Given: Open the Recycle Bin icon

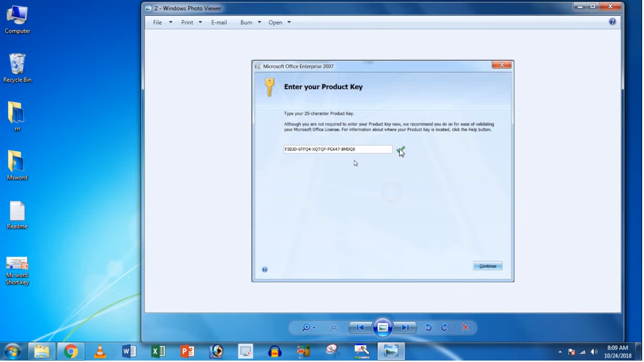Looking at the screenshot, I should tap(17, 68).
